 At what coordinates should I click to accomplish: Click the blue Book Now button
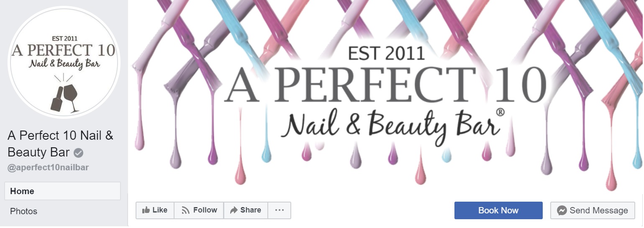point(498,210)
